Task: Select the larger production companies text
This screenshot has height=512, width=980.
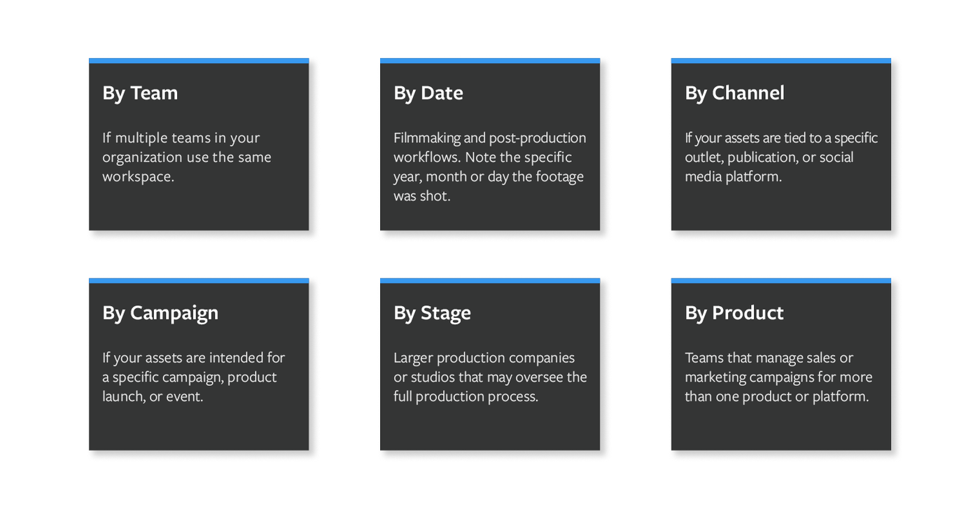Action: [490, 377]
